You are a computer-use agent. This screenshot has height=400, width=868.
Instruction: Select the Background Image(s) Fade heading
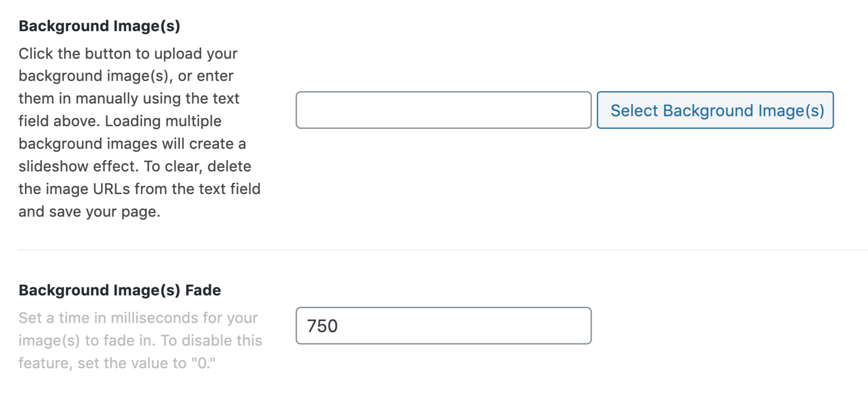[x=119, y=290]
